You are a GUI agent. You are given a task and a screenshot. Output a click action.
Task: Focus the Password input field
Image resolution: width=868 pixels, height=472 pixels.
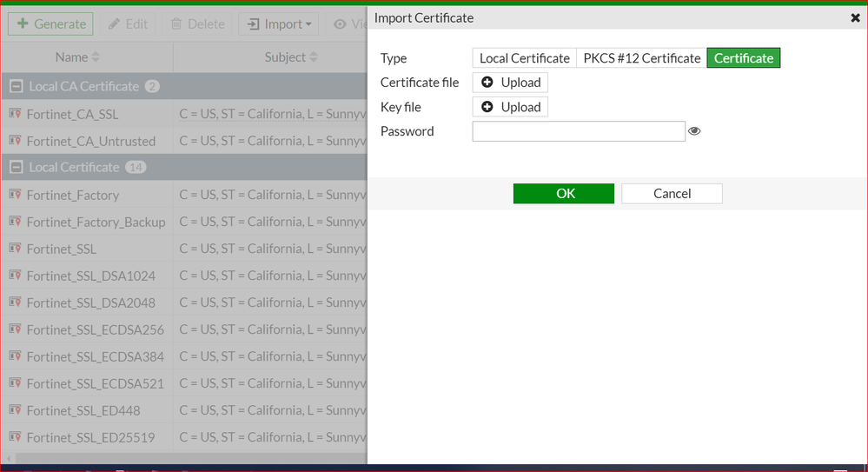pyautogui.click(x=579, y=131)
